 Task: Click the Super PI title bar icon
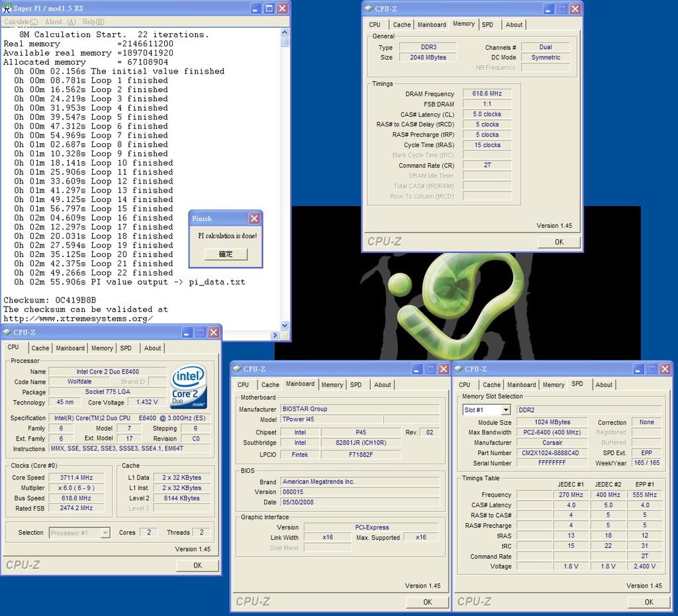[x=7, y=8]
